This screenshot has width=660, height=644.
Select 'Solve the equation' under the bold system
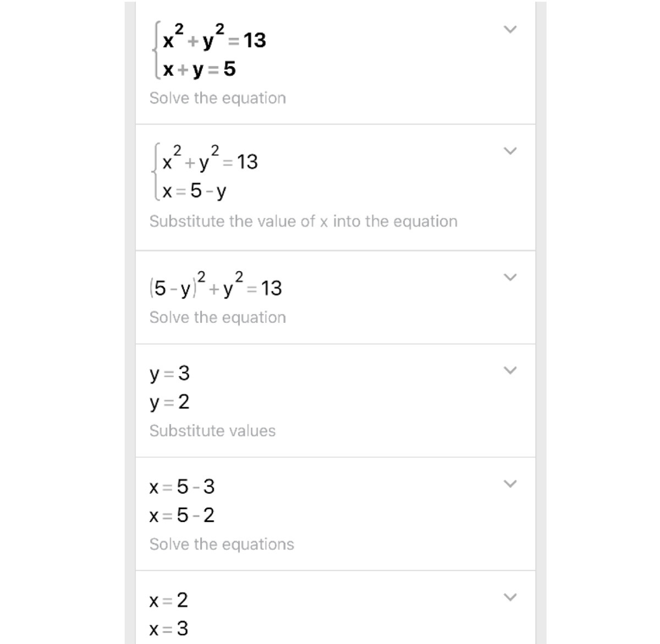218,98
